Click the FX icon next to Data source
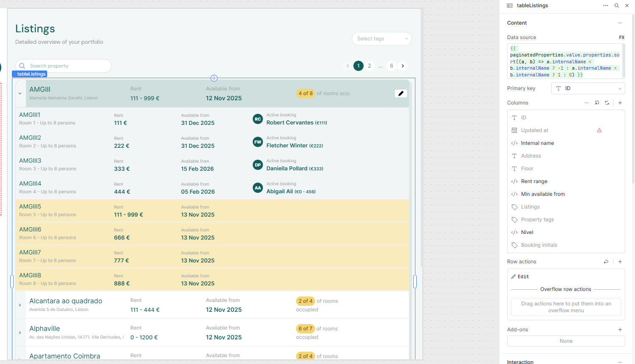Image resolution: width=635 pixels, height=364 pixels. pyautogui.click(x=621, y=37)
